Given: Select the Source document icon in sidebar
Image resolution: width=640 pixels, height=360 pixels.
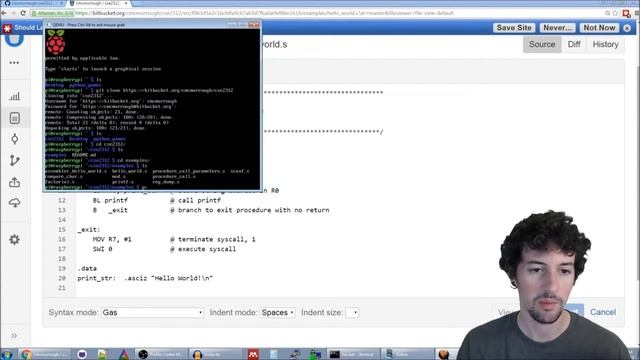Looking at the screenshot, I should [x=15, y=118].
